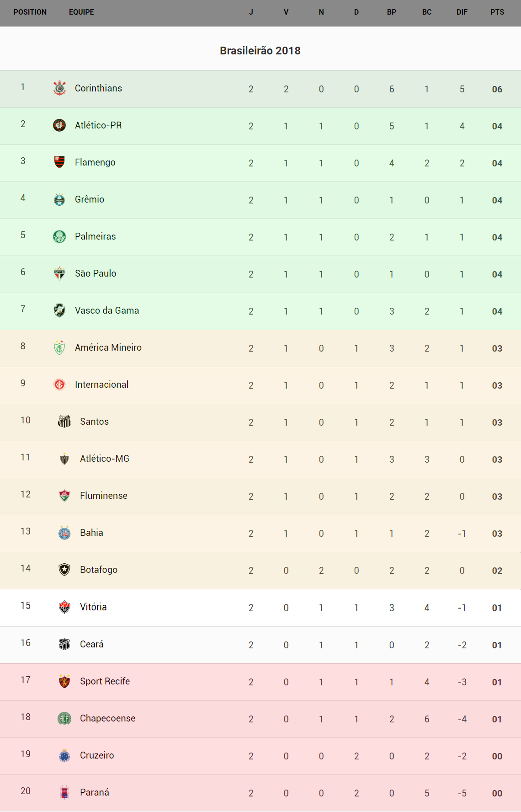
Task: Click Grêmio's points value 04
Action: (x=497, y=200)
